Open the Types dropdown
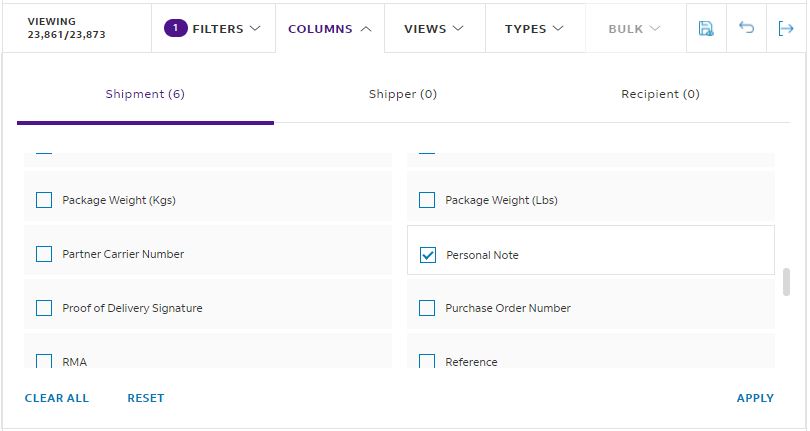The height and width of the screenshot is (431, 810). 534,28
